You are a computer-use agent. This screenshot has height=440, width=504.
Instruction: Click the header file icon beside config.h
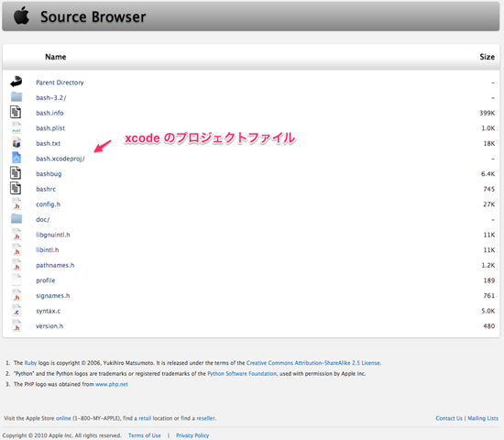(16, 203)
